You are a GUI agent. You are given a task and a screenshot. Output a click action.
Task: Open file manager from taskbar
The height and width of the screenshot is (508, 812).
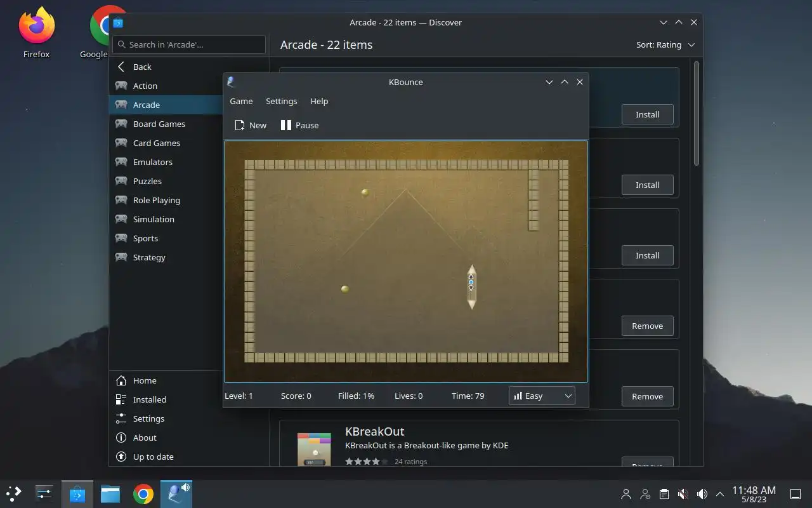click(x=110, y=493)
